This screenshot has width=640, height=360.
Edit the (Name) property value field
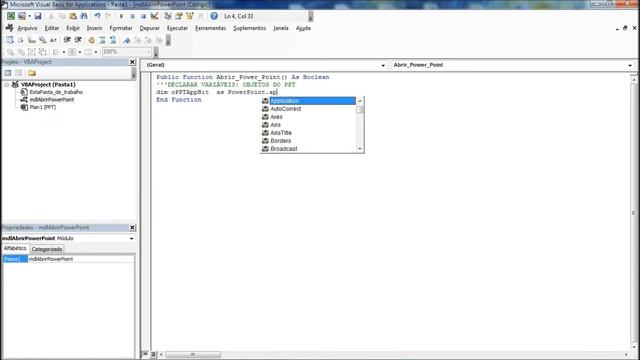coord(81,259)
